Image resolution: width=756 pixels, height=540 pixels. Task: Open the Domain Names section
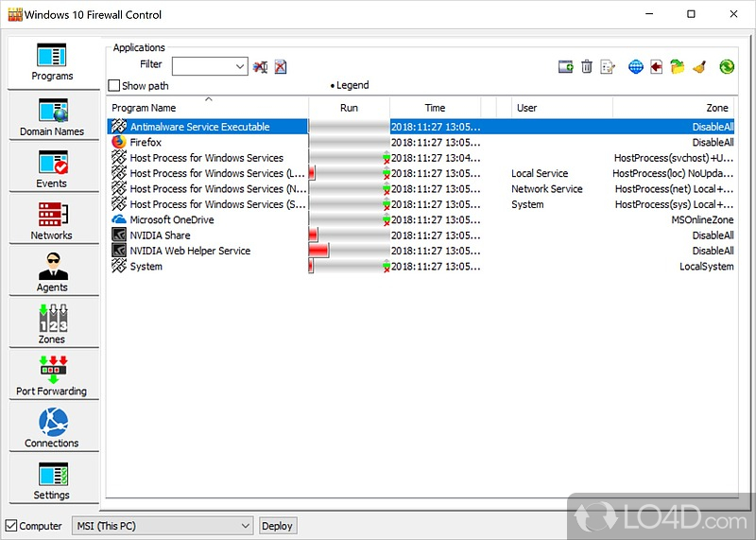[54, 116]
